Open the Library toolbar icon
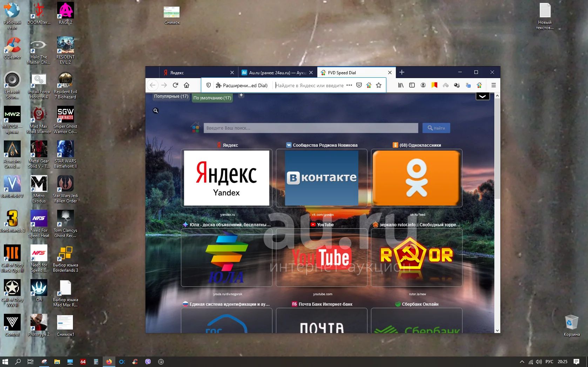The height and width of the screenshot is (367, 588). point(401,85)
